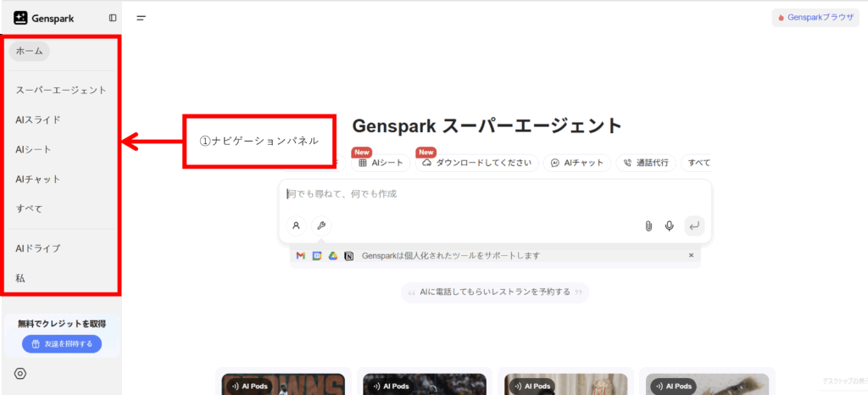Click the Genspark logo in the sidebar
The width and height of the screenshot is (868, 395).
pyautogui.click(x=37, y=18)
